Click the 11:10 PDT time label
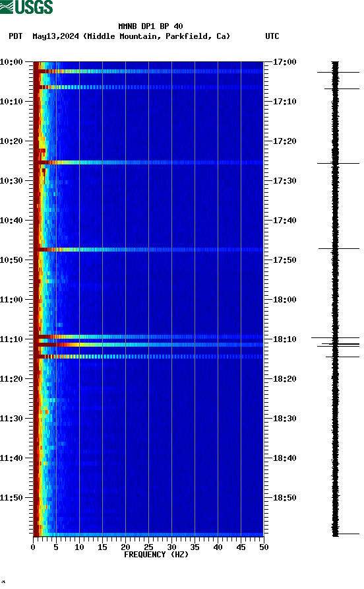 [x=11, y=339]
